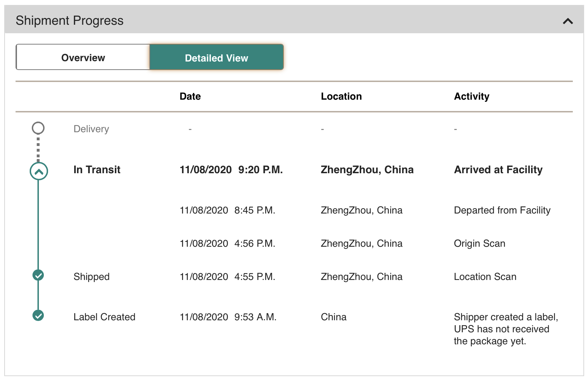Switch to the Overview tab
The height and width of the screenshot is (380, 588).
[83, 58]
